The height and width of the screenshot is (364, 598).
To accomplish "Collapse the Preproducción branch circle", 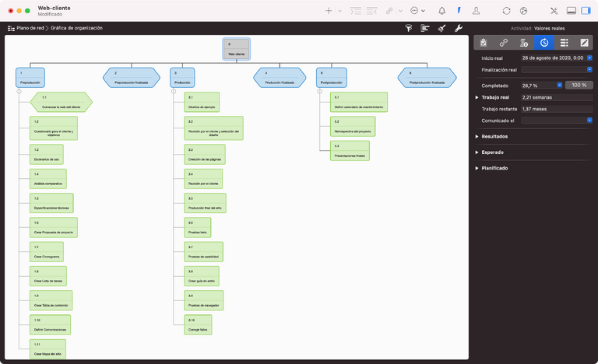I will point(18,92).
